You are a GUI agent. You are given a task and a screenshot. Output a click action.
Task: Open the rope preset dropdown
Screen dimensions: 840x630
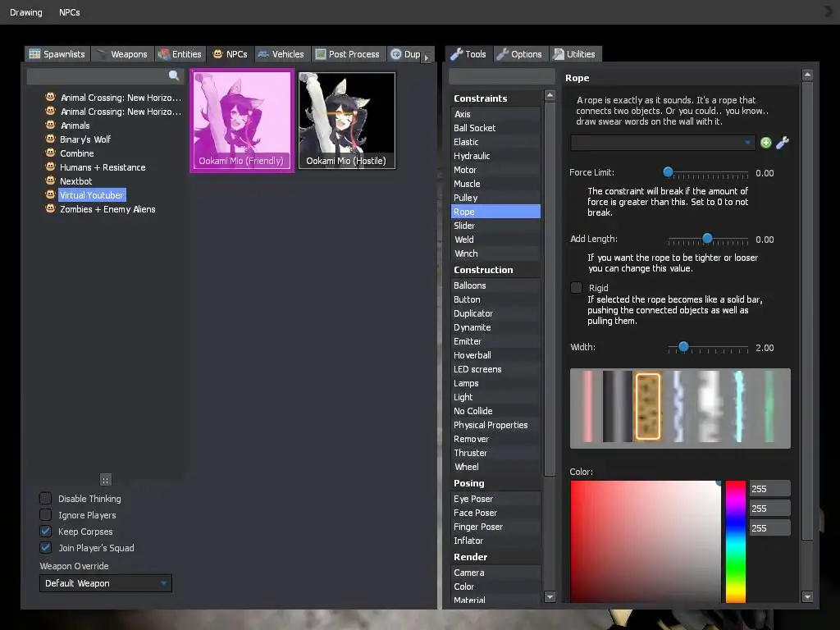pos(663,143)
